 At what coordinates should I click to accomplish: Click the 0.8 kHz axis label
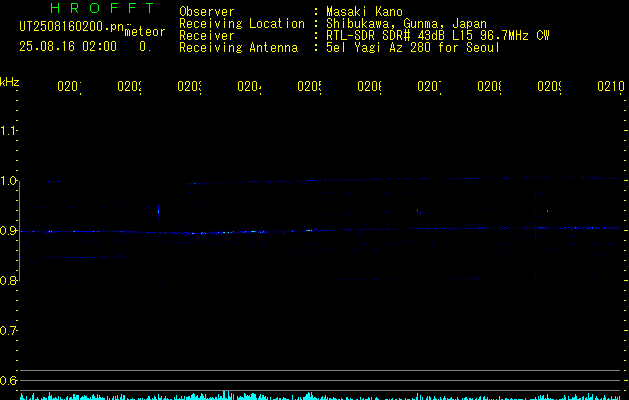[8, 281]
